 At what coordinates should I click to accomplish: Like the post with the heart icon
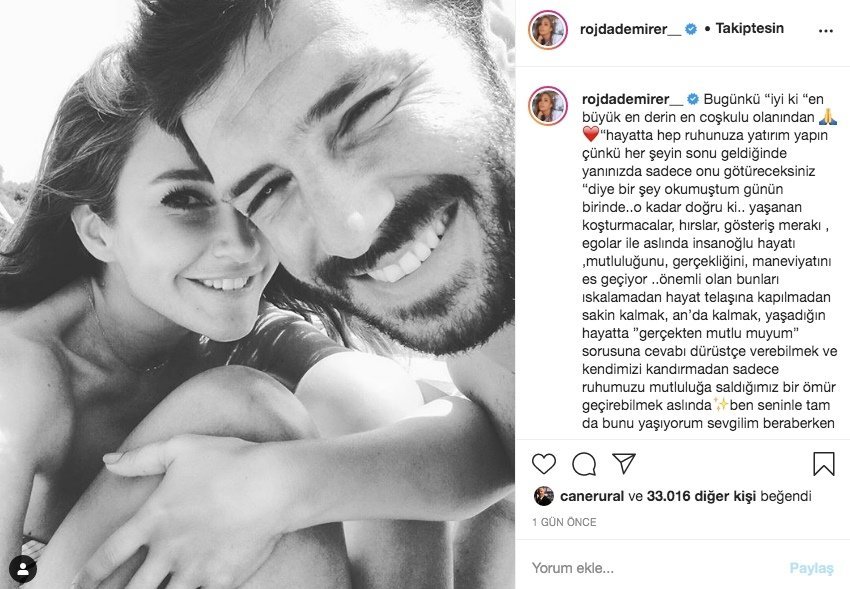[x=544, y=464]
